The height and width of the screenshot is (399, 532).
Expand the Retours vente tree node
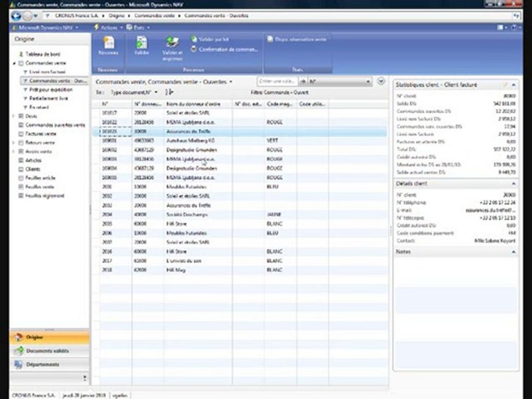[x=13, y=142]
